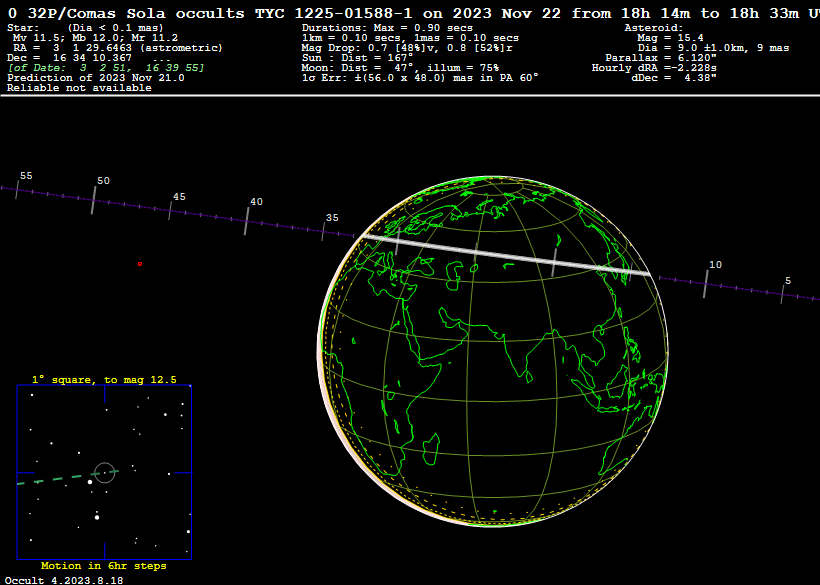Click the 50 minute tick label

coord(104,181)
